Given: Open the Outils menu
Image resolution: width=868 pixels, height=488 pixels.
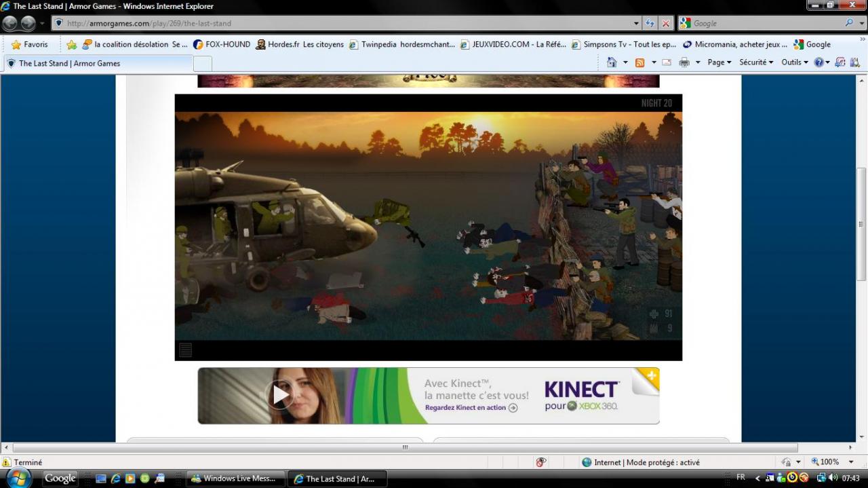Looking at the screenshot, I should coord(795,62).
